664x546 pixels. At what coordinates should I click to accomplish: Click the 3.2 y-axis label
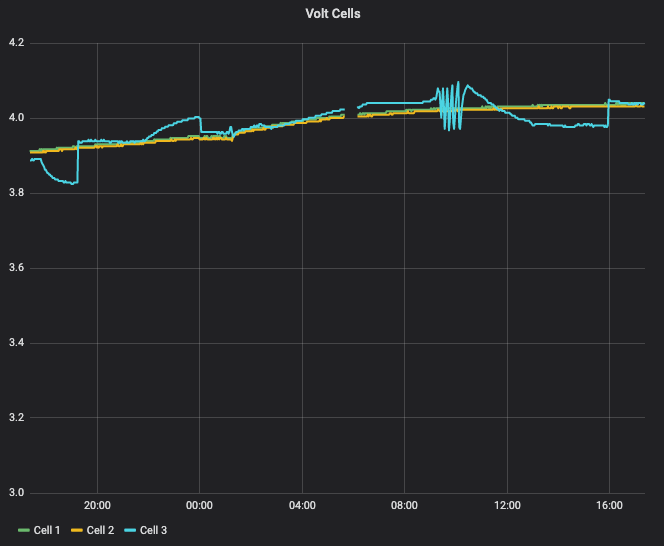pyautogui.click(x=17, y=417)
